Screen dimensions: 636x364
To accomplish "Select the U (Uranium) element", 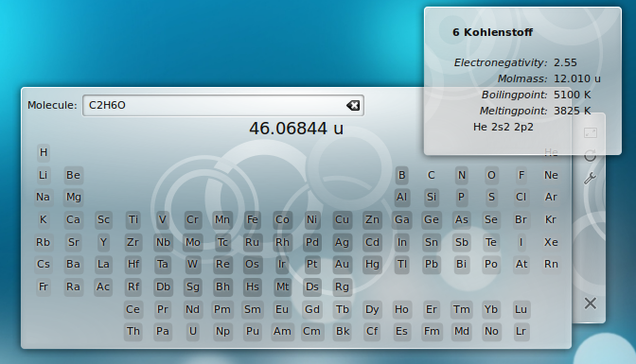I will point(193,332).
